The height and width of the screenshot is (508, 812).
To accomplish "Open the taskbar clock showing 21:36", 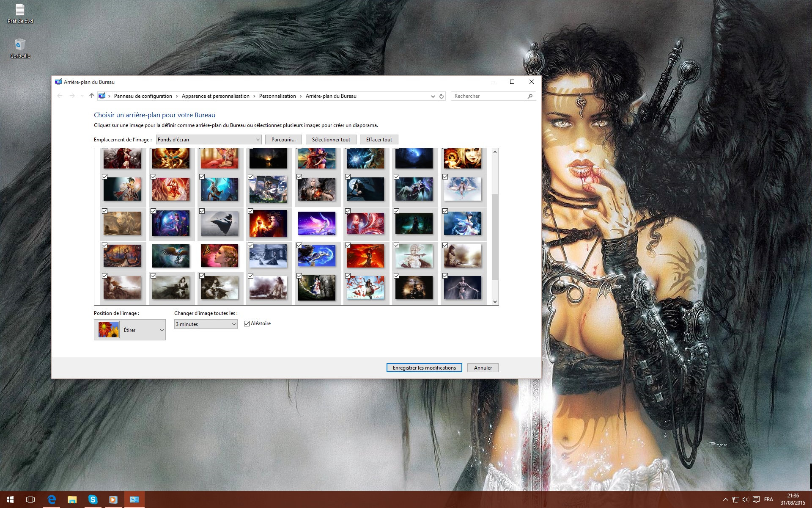I will click(x=793, y=500).
